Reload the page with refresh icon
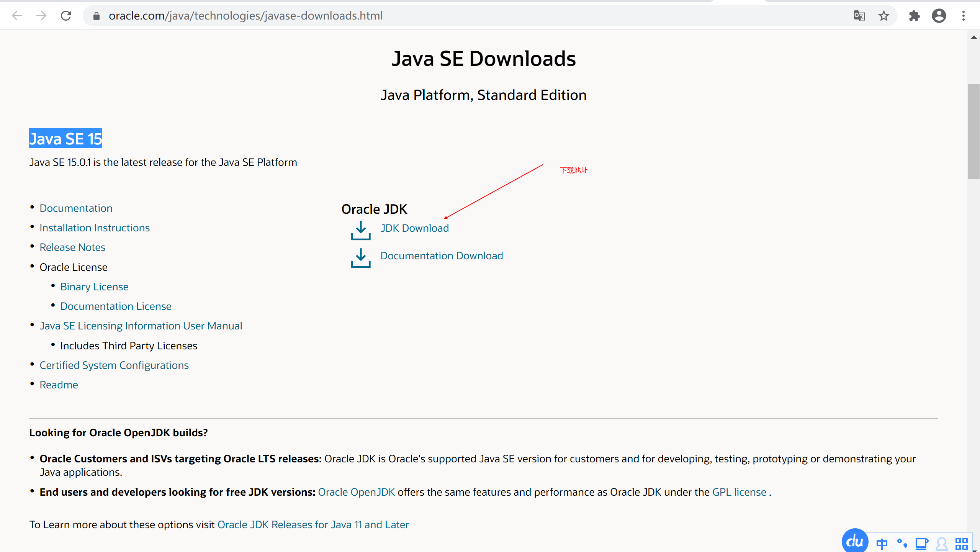 click(x=66, y=16)
